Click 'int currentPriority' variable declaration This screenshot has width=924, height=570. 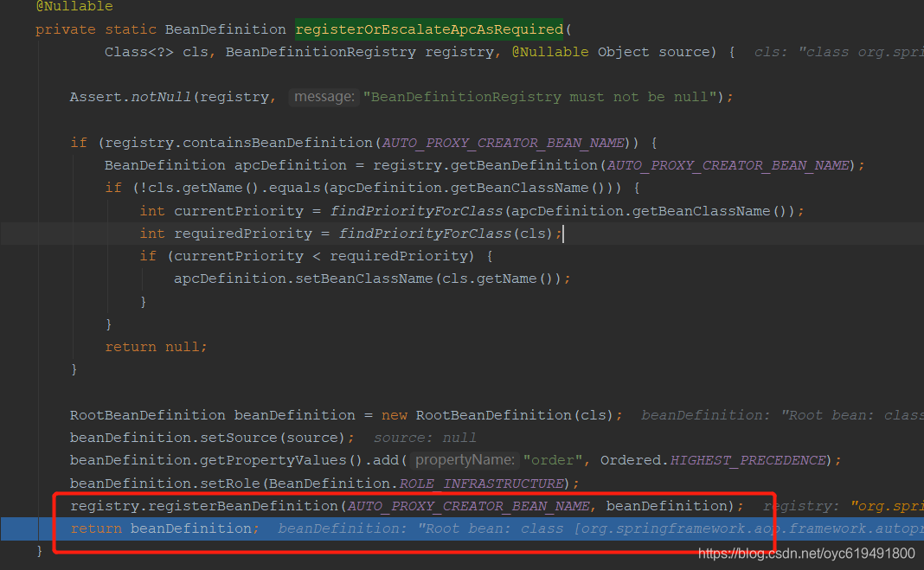point(221,211)
